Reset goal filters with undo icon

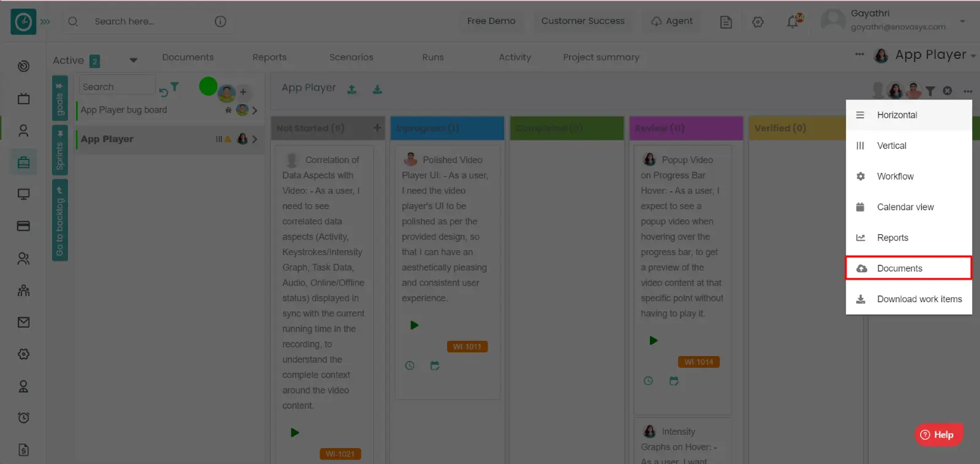pos(164,92)
